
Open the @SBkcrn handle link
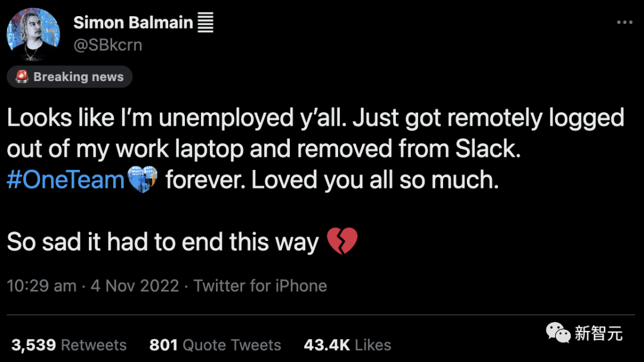[107, 45]
